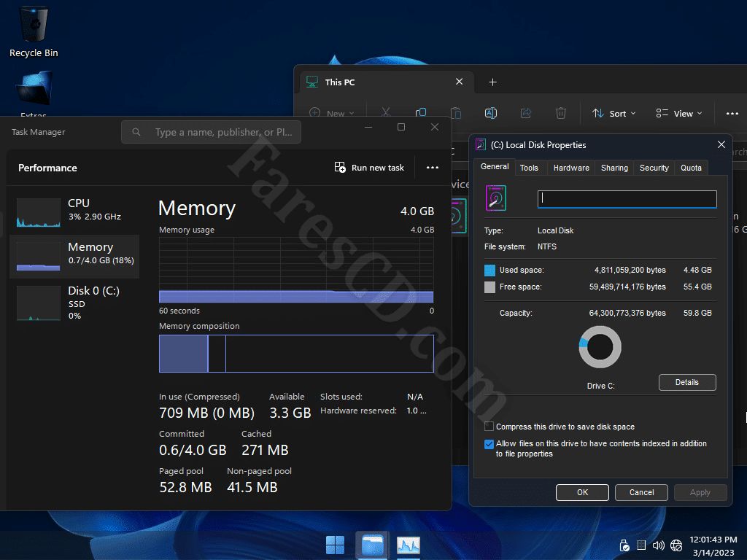Click Cancel in Disk Properties
The image size is (747, 560).
(x=641, y=492)
